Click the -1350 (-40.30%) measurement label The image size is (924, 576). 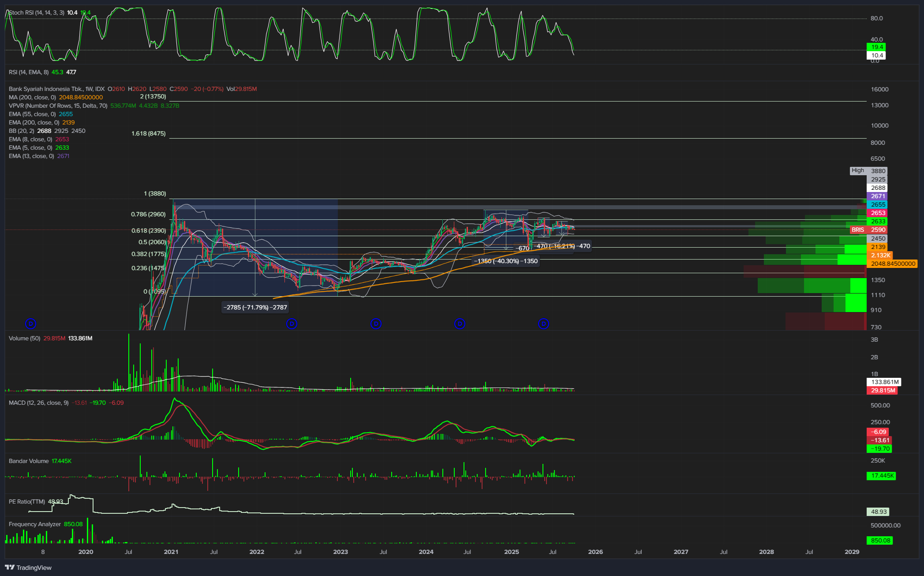click(x=506, y=261)
